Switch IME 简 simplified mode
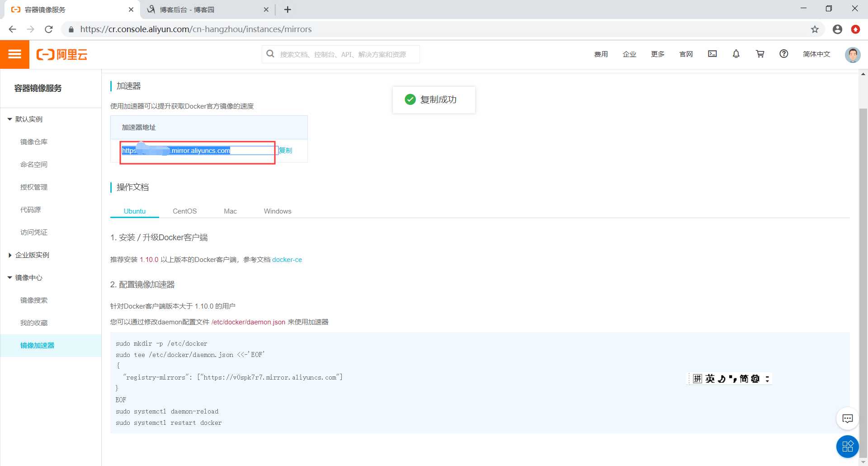 pyautogui.click(x=744, y=379)
